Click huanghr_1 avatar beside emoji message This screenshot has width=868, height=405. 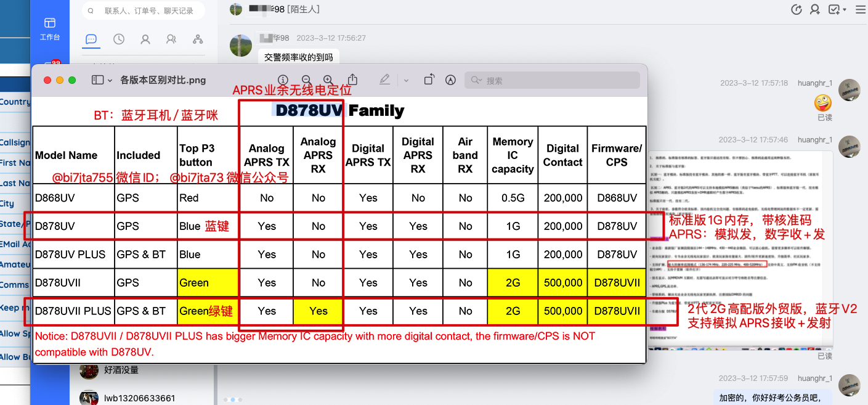pos(850,89)
